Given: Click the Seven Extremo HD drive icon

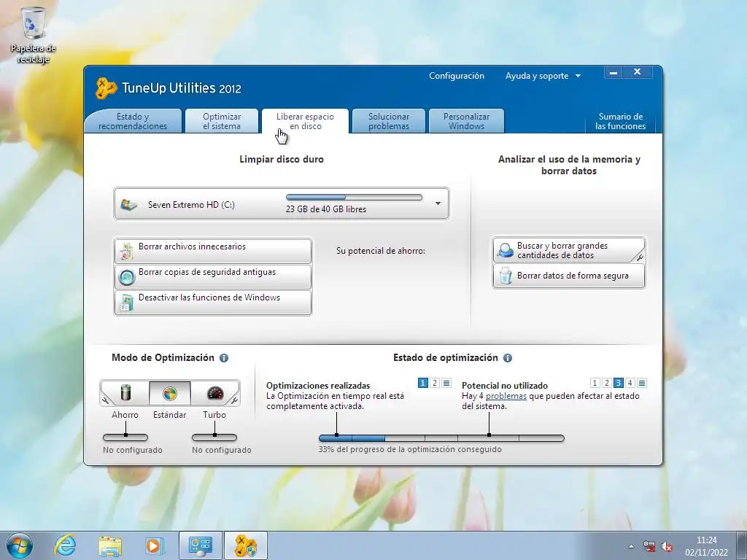Looking at the screenshot, I should (x=128, y=205).
